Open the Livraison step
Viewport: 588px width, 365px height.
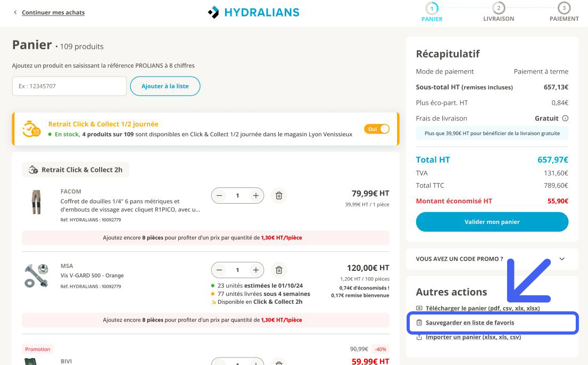(x=499, y=12)
